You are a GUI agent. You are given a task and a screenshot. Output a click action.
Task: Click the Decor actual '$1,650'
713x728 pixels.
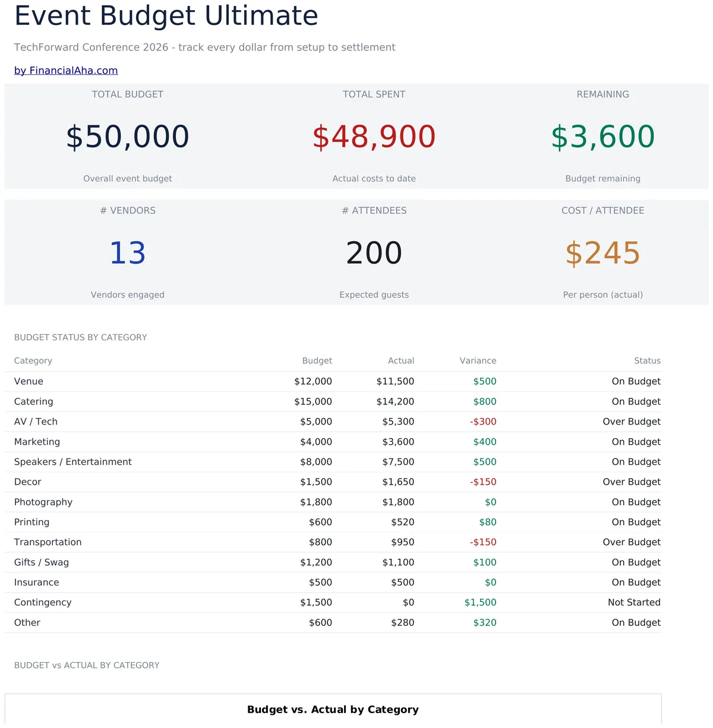point(398,482)
